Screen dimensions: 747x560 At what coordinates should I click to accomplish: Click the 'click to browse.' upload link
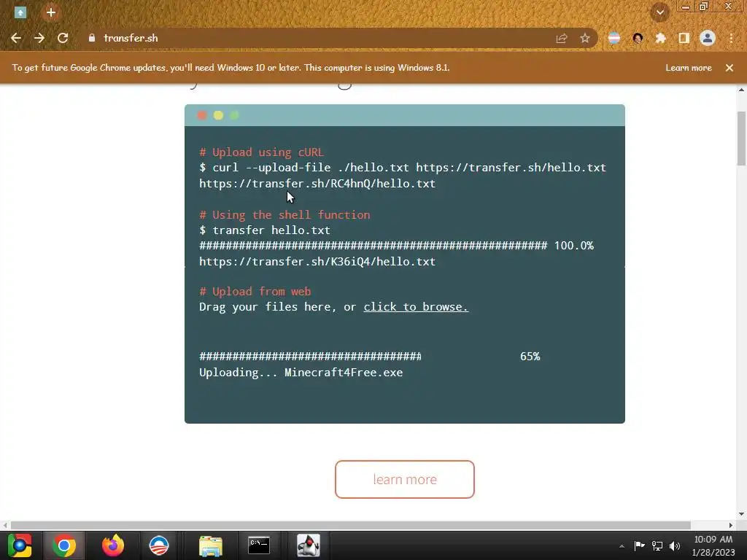[x=416, y=307]
